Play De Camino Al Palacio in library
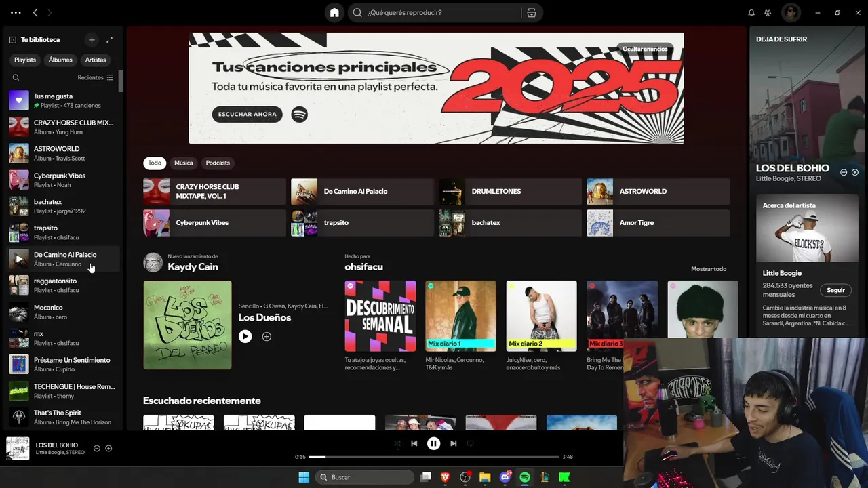The image size is (868, 488). click(18, 259)
